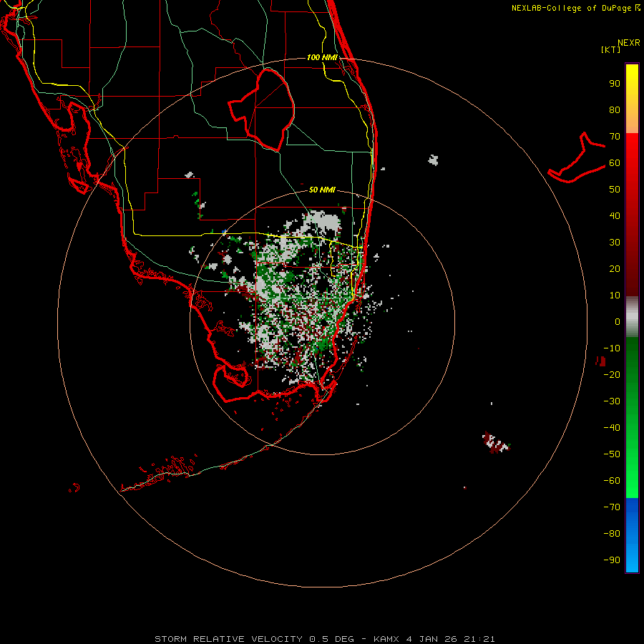Click the 90 value on the velocity scale
The width and height of the screenshot is (644, 644).
(615, 84)
